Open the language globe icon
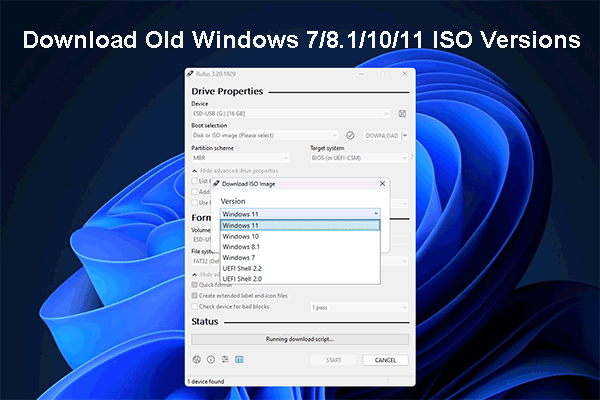 click(197, 359)
